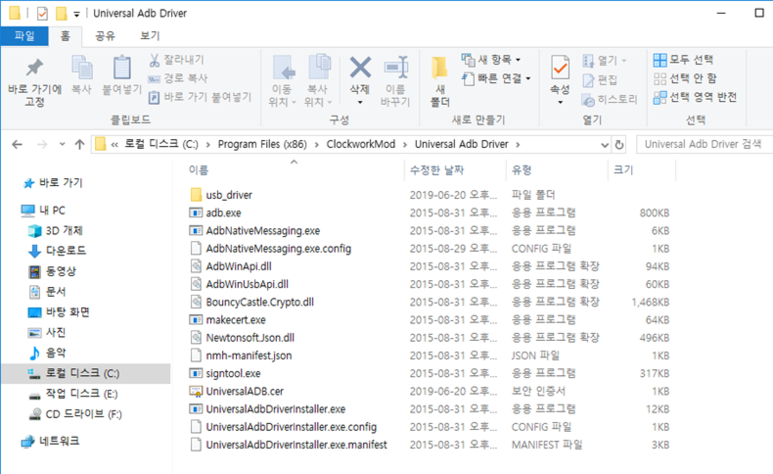Switch to the 보기 tab
The width and height of the screenshot is (773, 474).
coord(150,36)
